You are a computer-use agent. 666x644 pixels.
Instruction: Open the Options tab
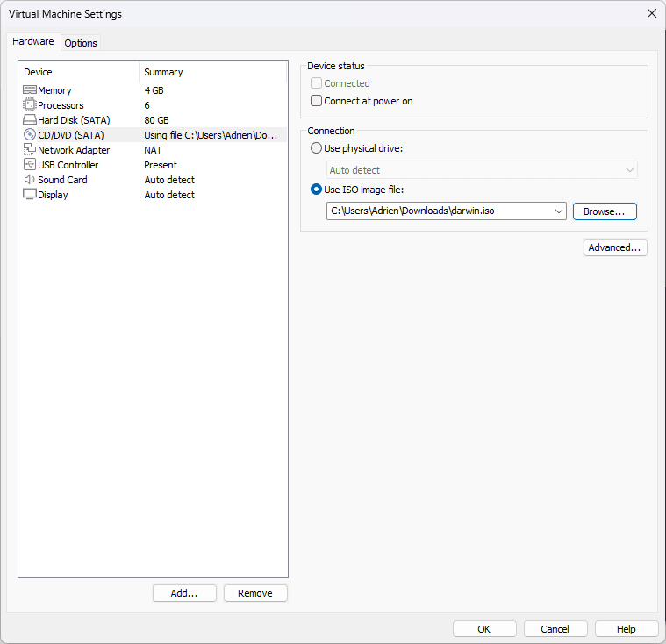coord(81,43)
